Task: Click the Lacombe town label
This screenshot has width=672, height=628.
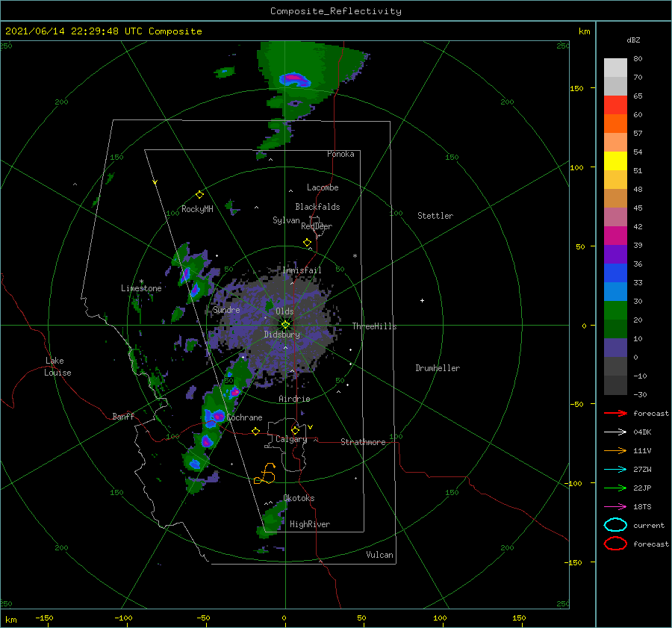Action: (x=323, y=187)
